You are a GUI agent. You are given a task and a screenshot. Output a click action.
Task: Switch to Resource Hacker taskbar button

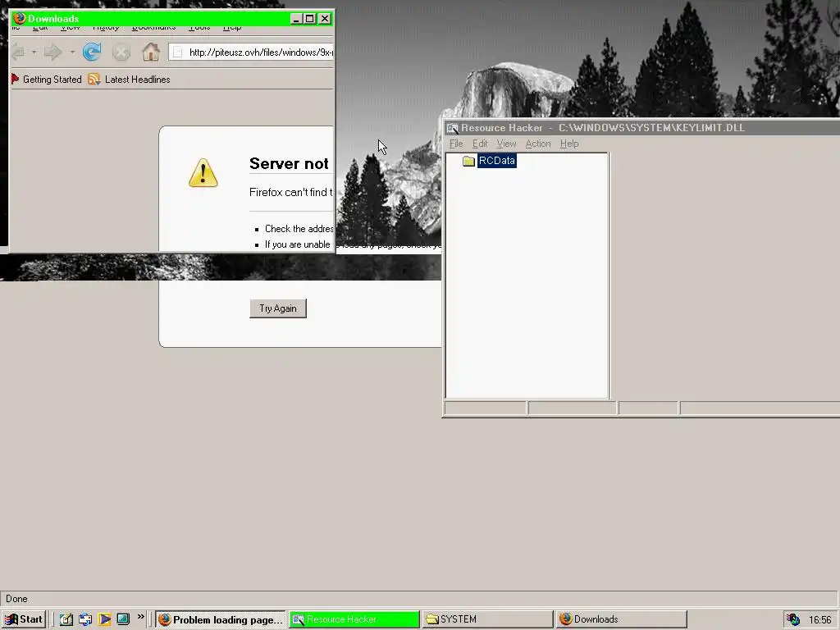[x=354, y=619]
